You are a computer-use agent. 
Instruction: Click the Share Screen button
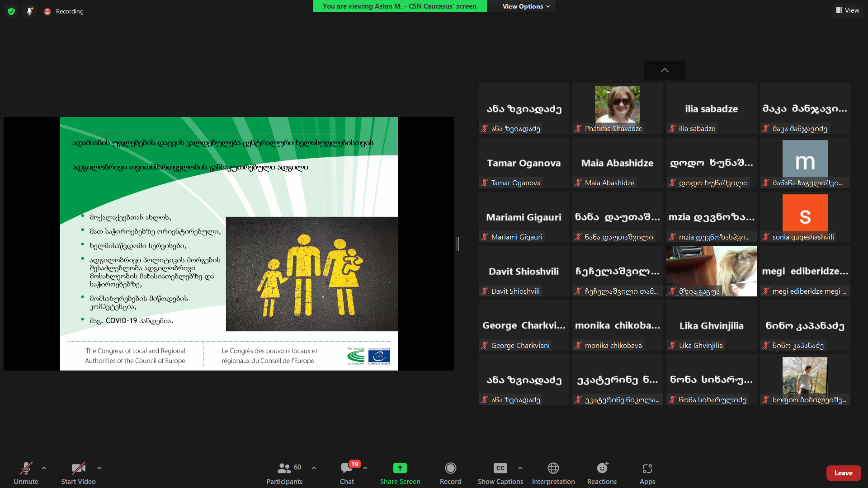point(400,473)
